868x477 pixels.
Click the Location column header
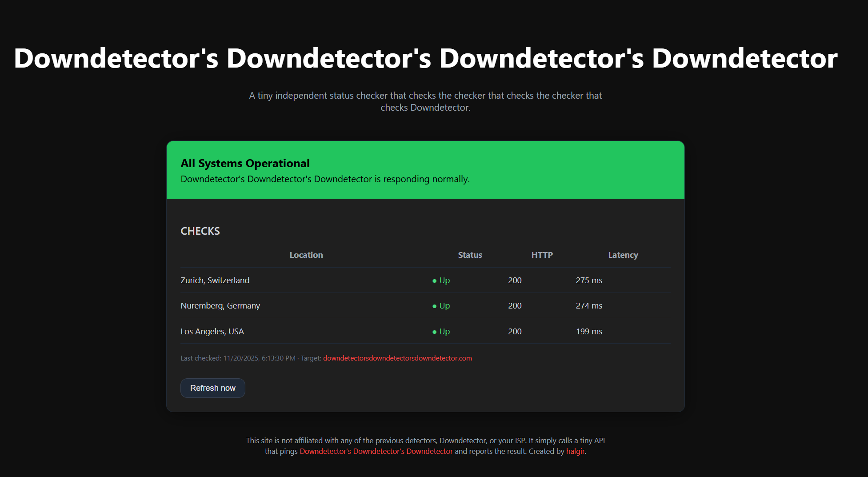coord(306,255)
